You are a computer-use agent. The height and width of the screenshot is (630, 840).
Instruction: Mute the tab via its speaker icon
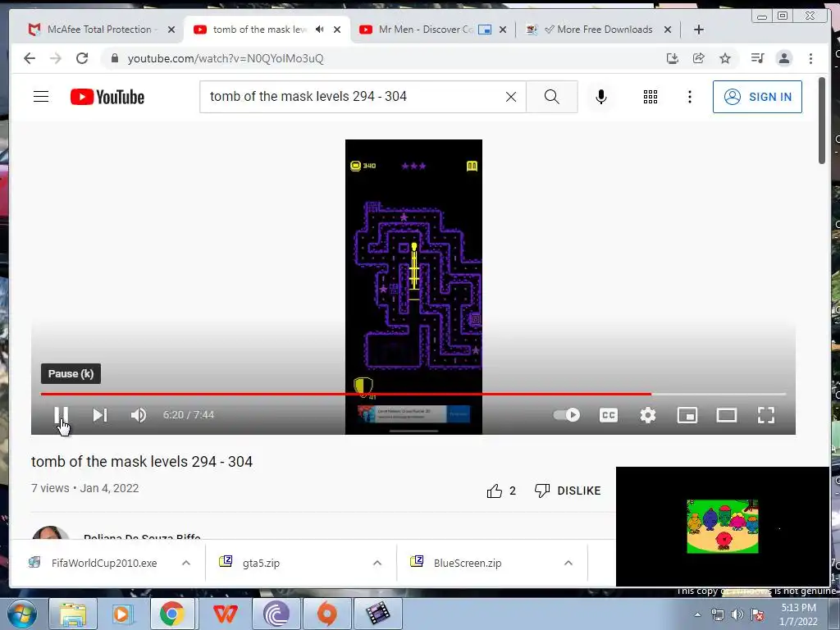tap(319, 30)
